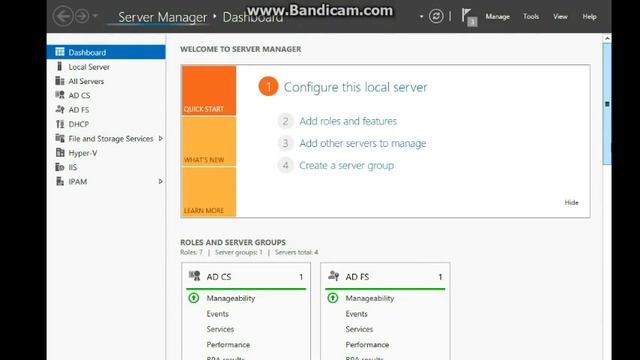Open the Tools menu

531,16
